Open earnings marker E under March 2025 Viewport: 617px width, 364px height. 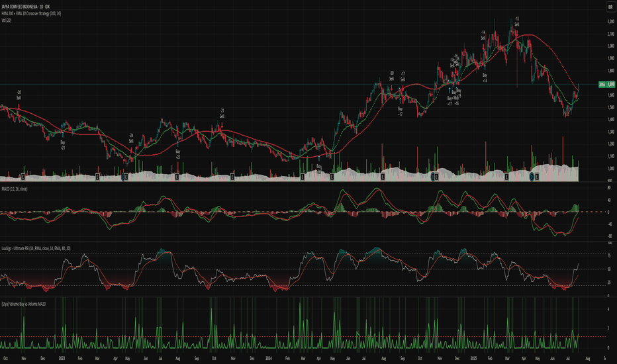[x=506, y=177]
